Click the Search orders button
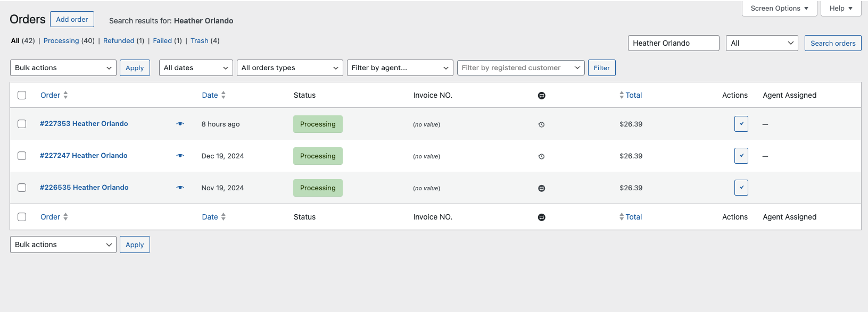 833,43
